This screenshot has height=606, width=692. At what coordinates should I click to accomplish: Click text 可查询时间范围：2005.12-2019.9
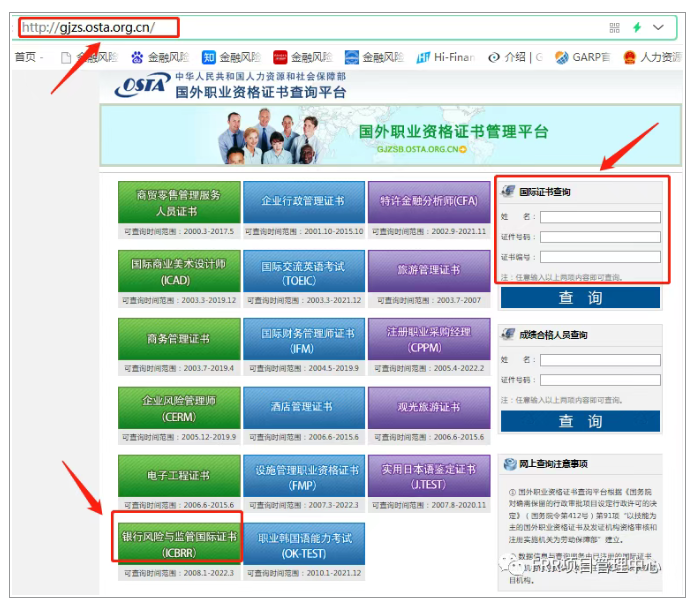tap(179, 437)
